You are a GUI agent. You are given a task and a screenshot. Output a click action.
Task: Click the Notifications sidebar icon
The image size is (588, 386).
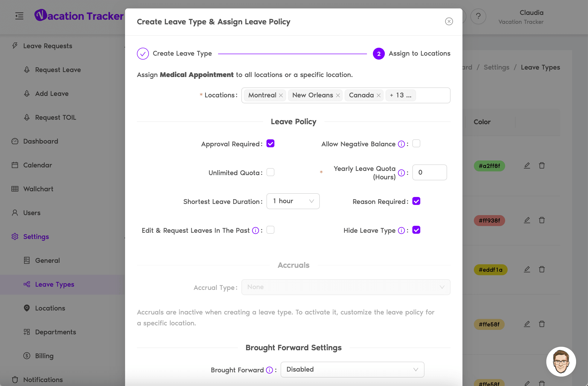[15, 380]
